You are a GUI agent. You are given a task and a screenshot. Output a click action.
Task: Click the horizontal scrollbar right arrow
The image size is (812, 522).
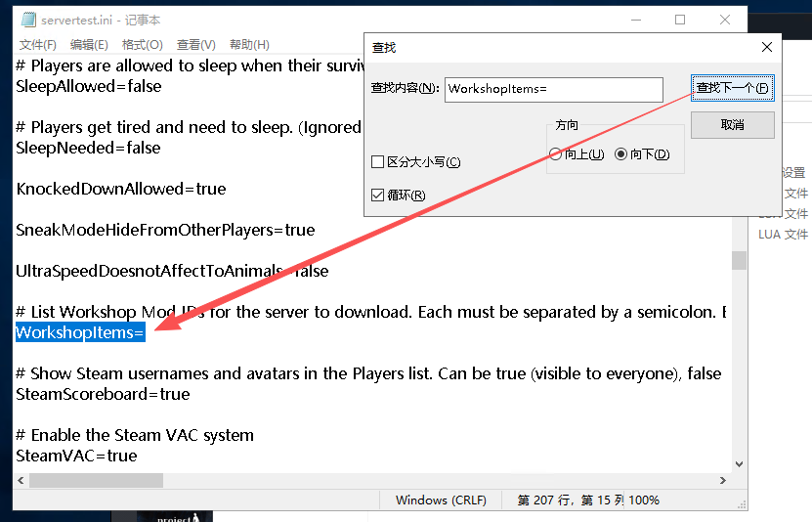tap(723, 480)
